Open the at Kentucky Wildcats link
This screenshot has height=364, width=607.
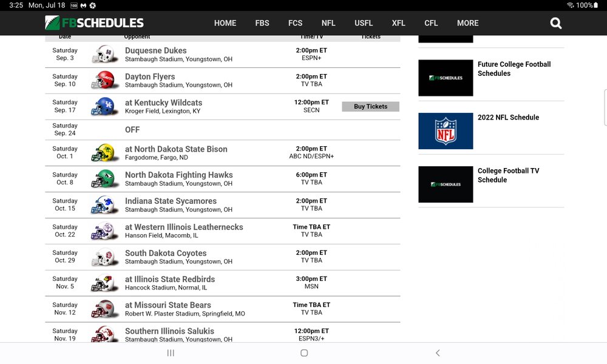[163, 103]
